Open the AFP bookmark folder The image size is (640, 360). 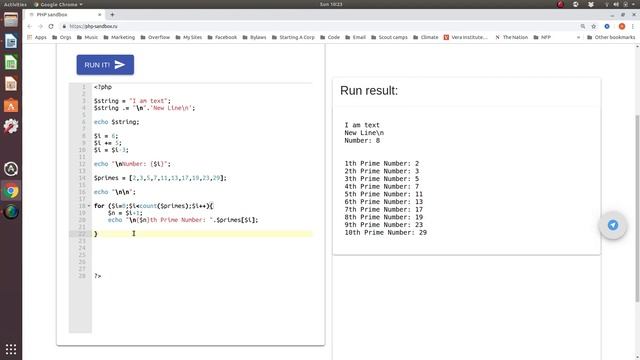click(542, 37)
